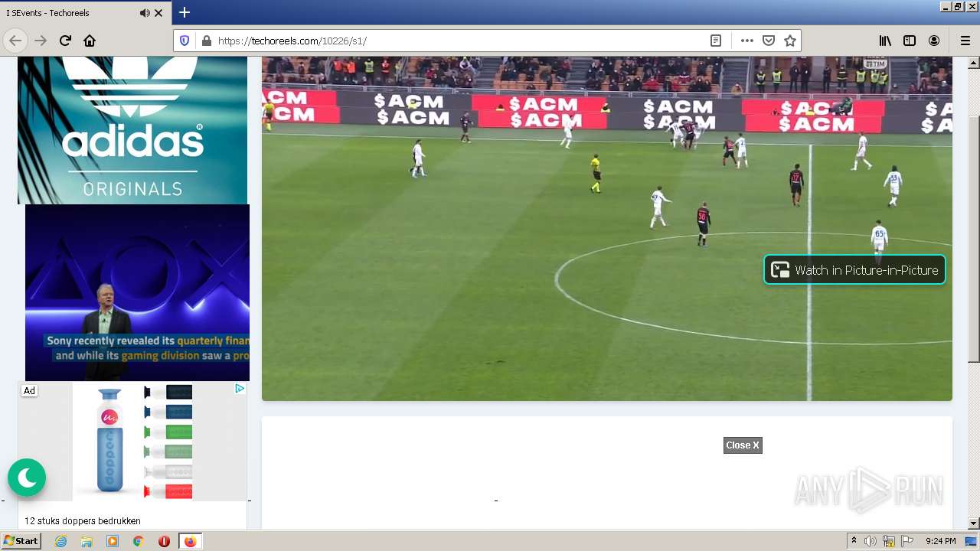Open Opera browser from taskbar
This screenshot has width=980, height=551.
164,541
